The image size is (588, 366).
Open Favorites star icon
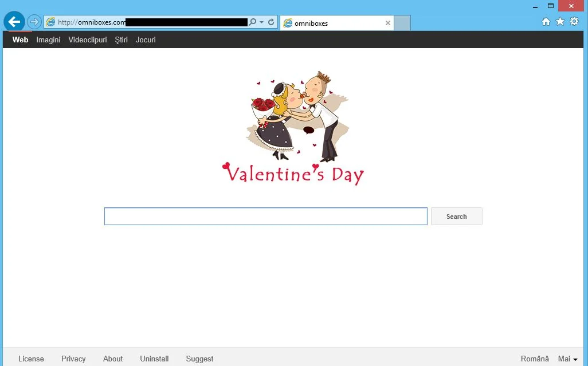(560, 21)
